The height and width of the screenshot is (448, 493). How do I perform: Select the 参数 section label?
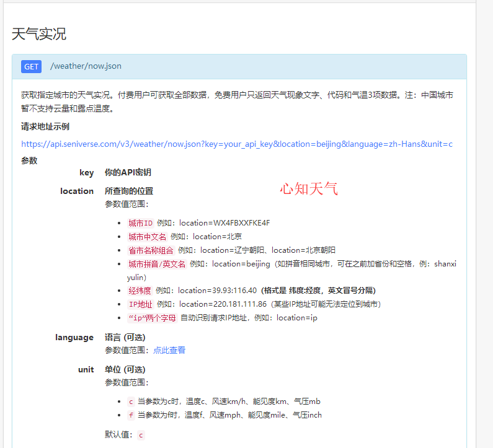pyautogui.click(x=29, y=160)
